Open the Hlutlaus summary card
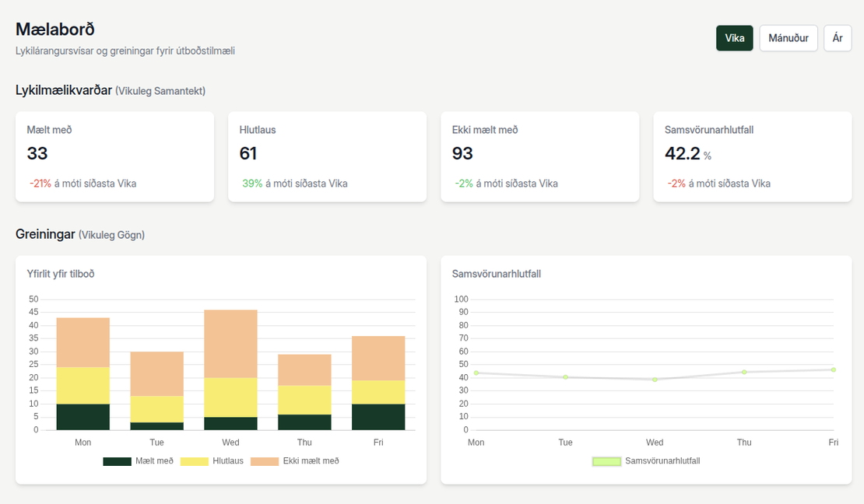The height and width of the screenshot is (504, 864). 327,156
